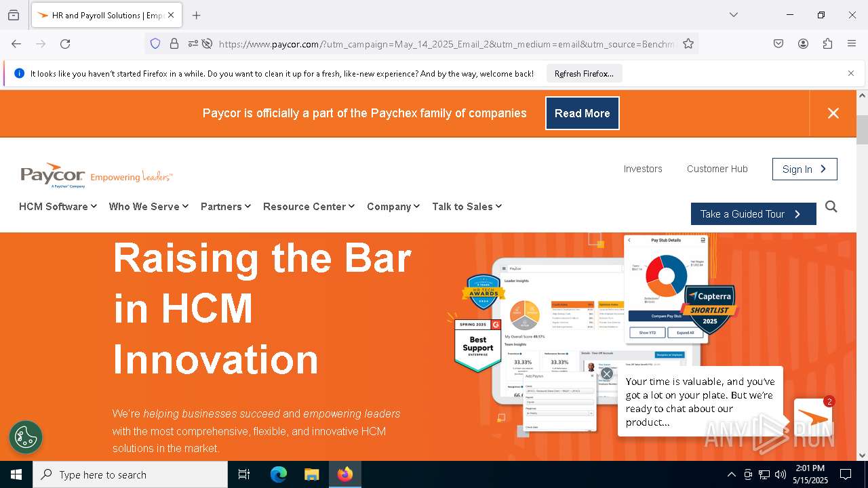
Task: Click the taskbar clock showing 2:01 PM
Action: click(x=810, y=474)
